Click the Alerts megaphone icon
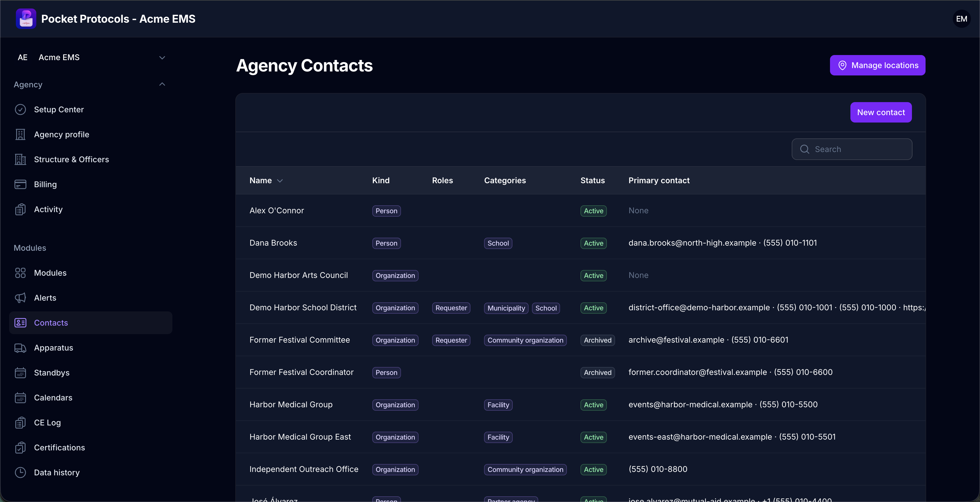Screen dimensions: 980x502 tap(20, 298)
